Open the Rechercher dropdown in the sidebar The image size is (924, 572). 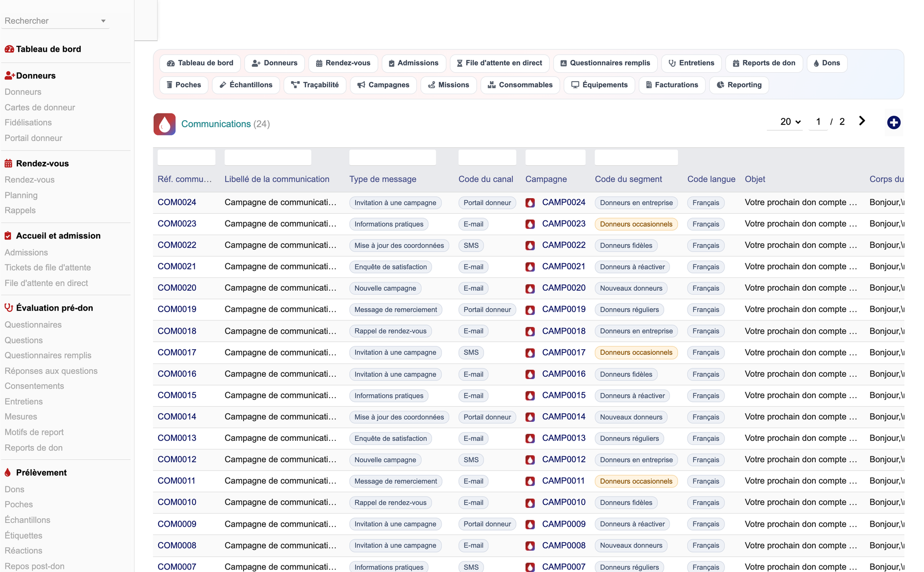(55, 21)
